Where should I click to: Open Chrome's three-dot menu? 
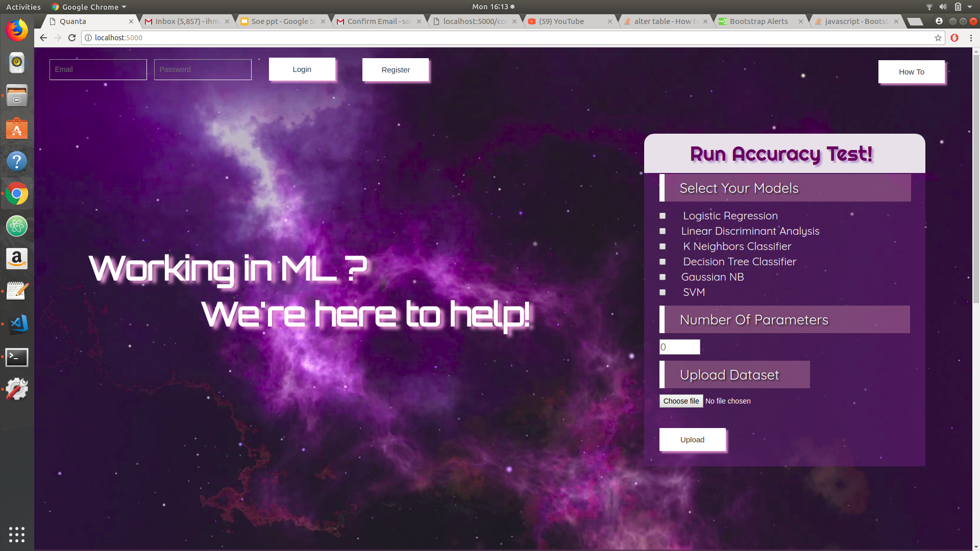point(971,38)
